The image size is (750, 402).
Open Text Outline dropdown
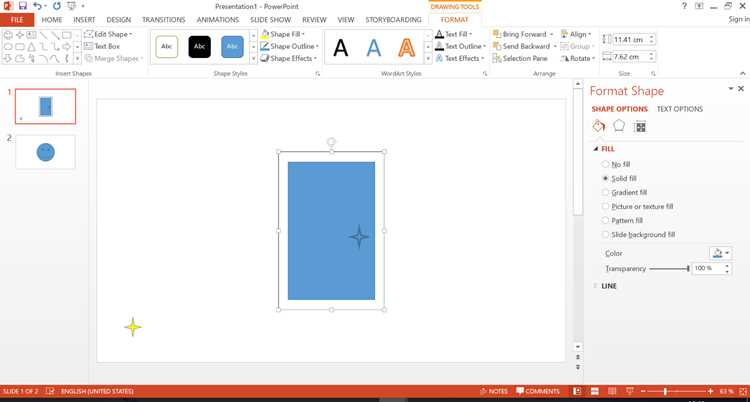click(460, 46)
